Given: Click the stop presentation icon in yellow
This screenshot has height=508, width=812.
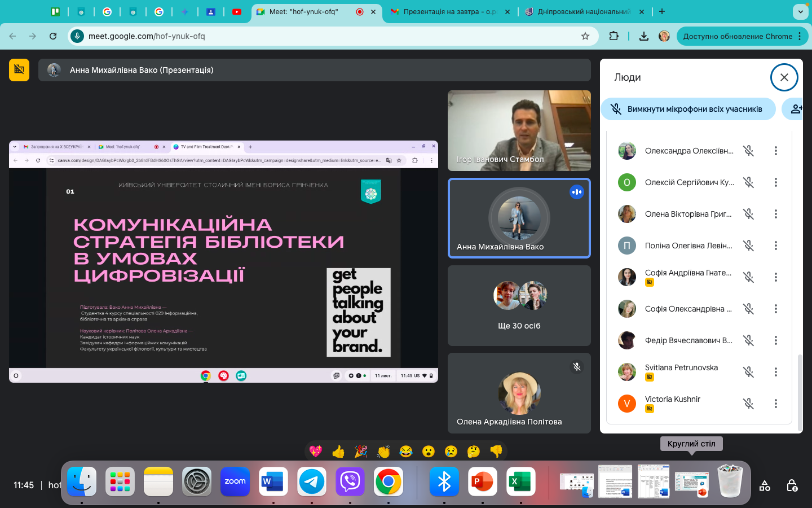Looking at the screenshot, I should pos(19,70).
